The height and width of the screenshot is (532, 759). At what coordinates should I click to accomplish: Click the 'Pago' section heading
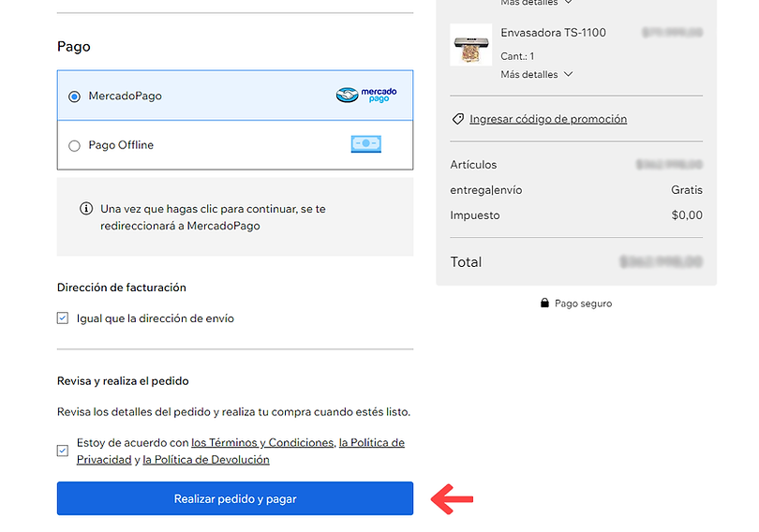point(74,47)
